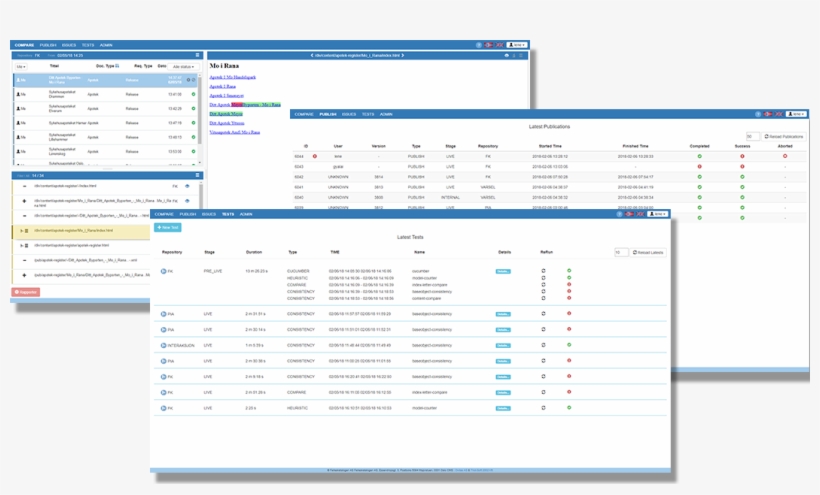This screenshot has width=820, height=495.
Task: Click red abort icon next to publication 6044
Action: click(x=315, y=156)
